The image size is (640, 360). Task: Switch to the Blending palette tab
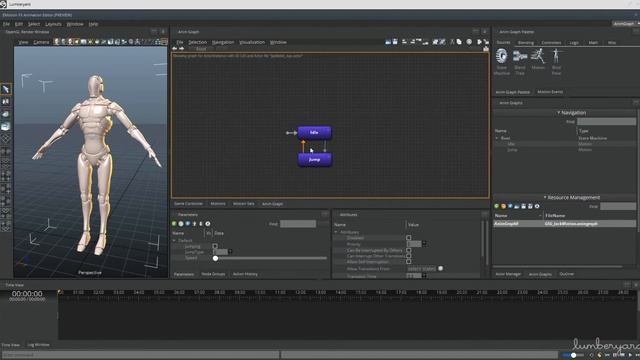pyautogui.click(x=526, y=42)
